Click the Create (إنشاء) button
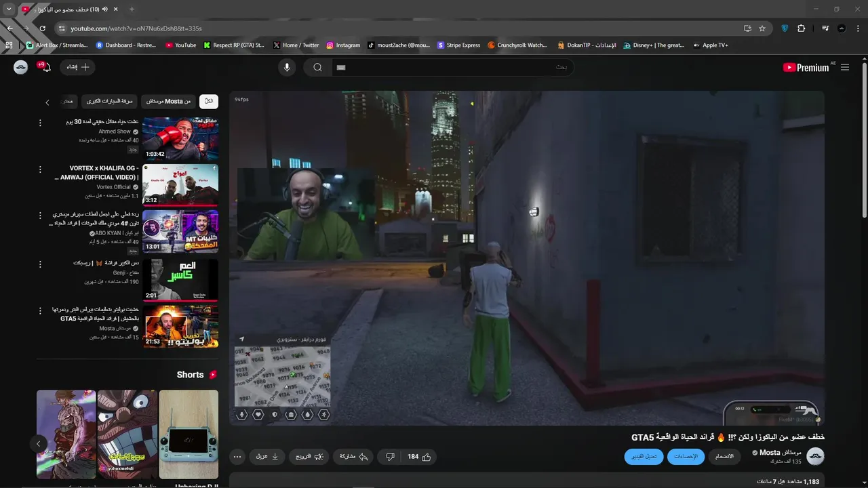868x488 pixels. (x=77, y=67)
